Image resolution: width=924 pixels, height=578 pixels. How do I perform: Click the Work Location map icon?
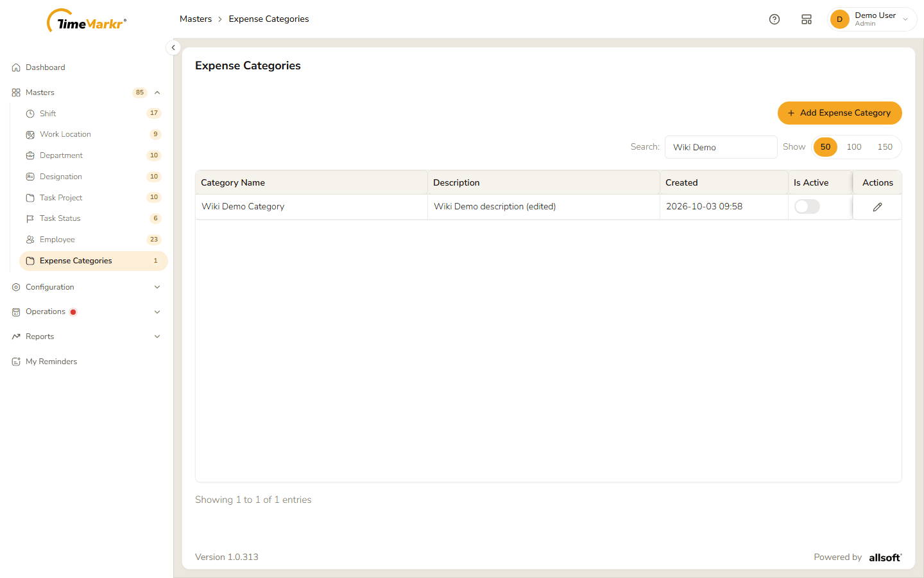[30, 135]
